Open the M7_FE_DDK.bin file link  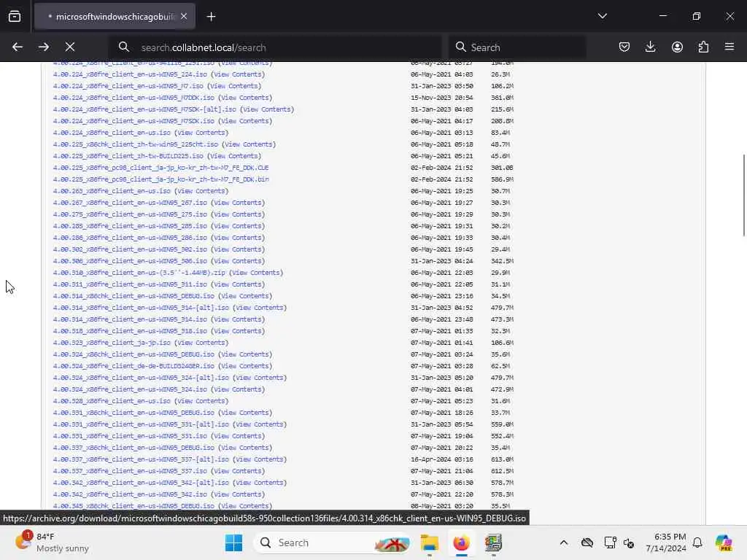point(161,179)
